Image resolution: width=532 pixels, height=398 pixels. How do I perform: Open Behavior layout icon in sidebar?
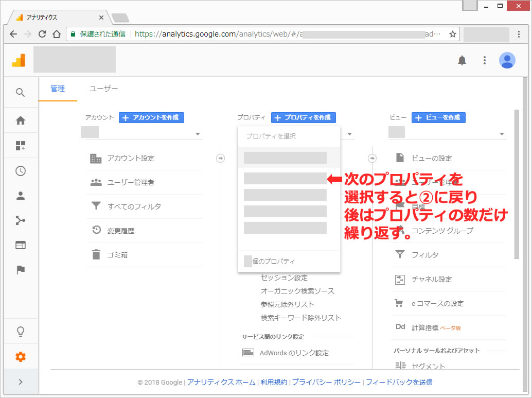coord(21,245)
